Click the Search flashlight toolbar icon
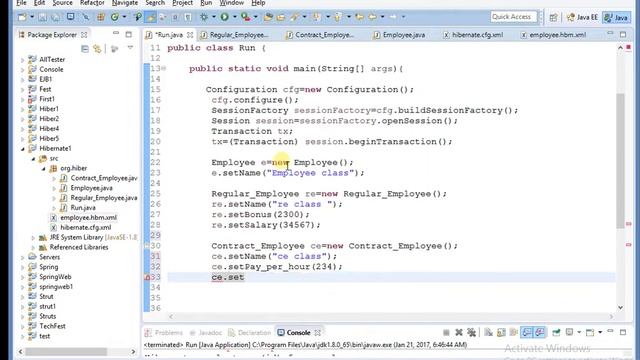The image size is (640, 360). click(x=294, y=17)
